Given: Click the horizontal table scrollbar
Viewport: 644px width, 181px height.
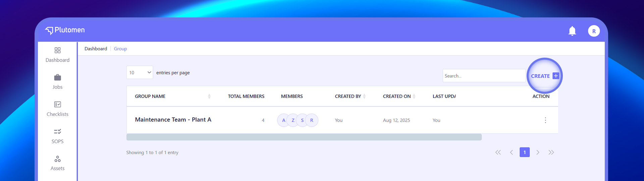Looking at the screenshot, I should pos(304,137).
